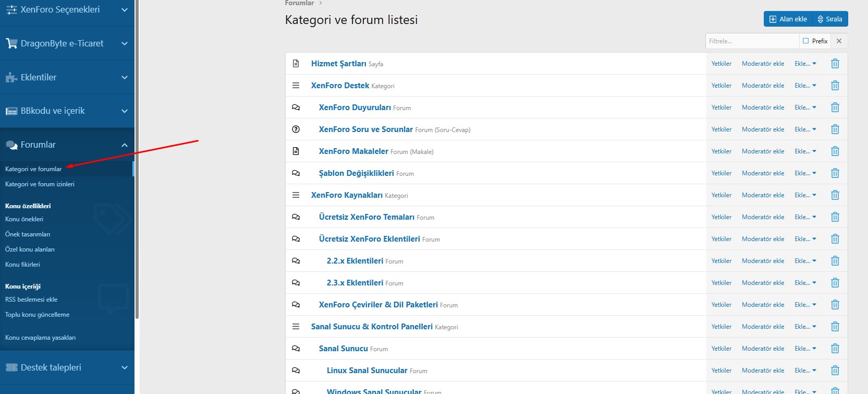This screenshot has height=394, width=868.
Task: Click forum icon beside XenForo Duyuruları
Action: pos(296,108)
